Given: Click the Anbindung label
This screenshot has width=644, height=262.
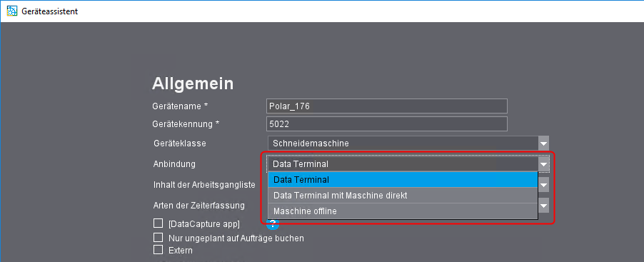Looking at the screenshot, I should click(x=174, y=164).
